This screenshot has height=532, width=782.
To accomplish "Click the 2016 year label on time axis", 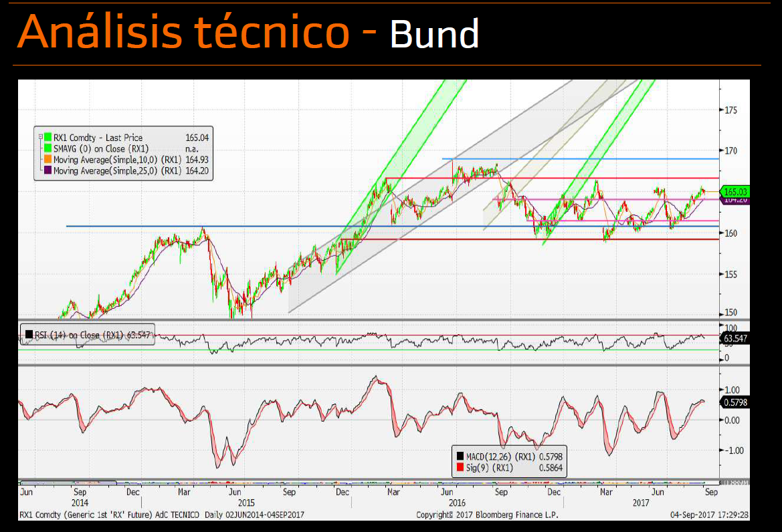I will coord(457,503).
